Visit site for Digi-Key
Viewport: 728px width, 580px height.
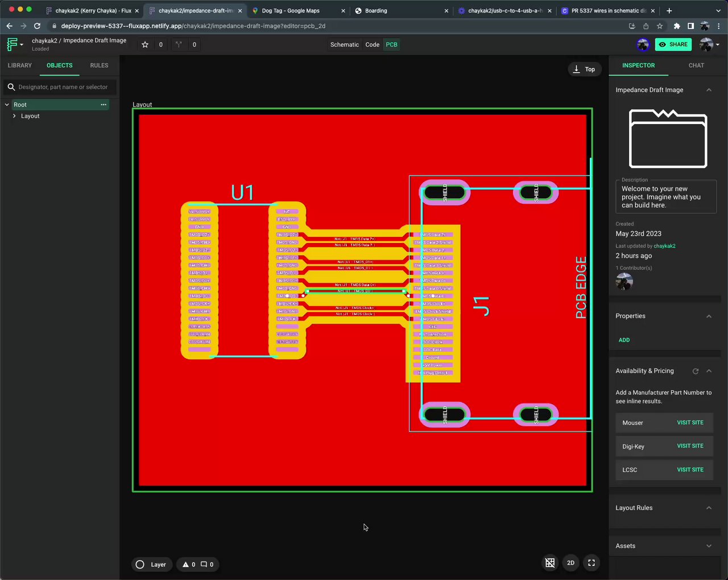[x=690, y=446]
